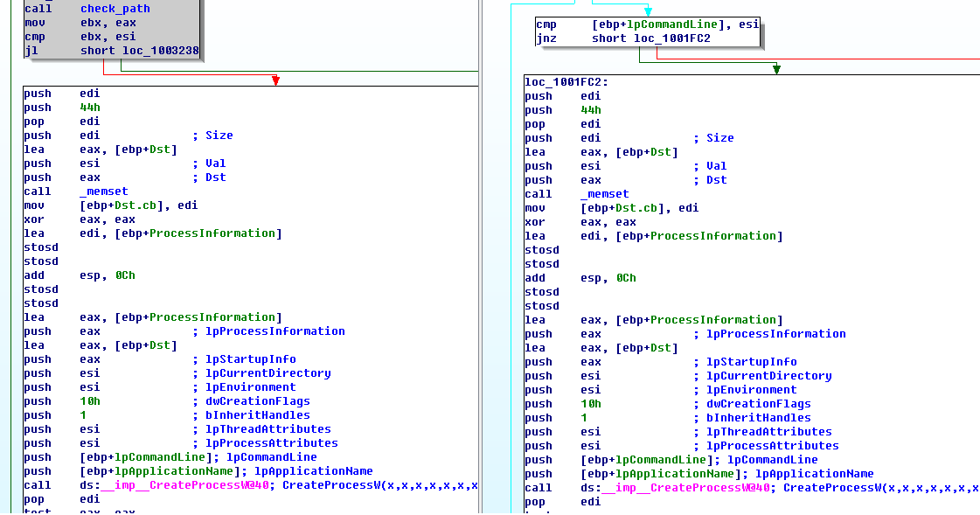
Task: Click _memset call in loc_1001FC2 block
Action: [x=605, y=194]
